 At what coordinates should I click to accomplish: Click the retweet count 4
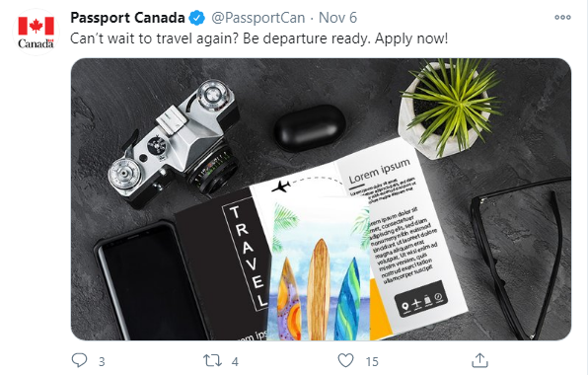[235, 362]
